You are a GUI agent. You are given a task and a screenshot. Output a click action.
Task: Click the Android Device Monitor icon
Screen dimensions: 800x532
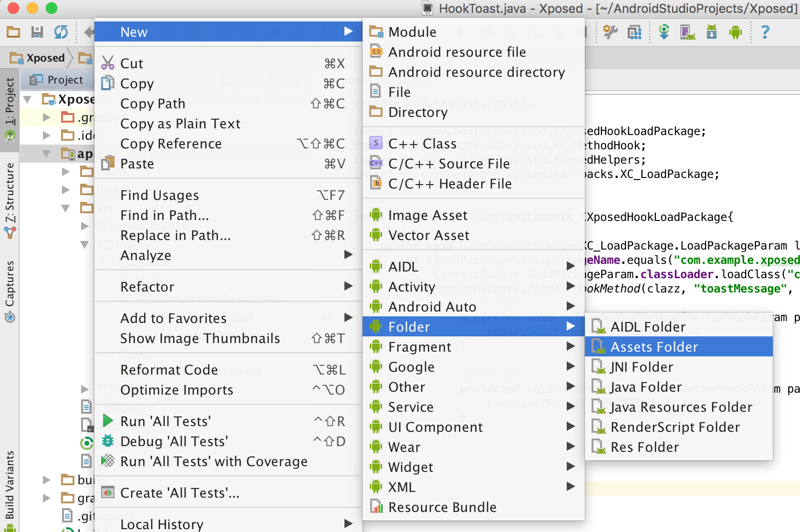736,32
